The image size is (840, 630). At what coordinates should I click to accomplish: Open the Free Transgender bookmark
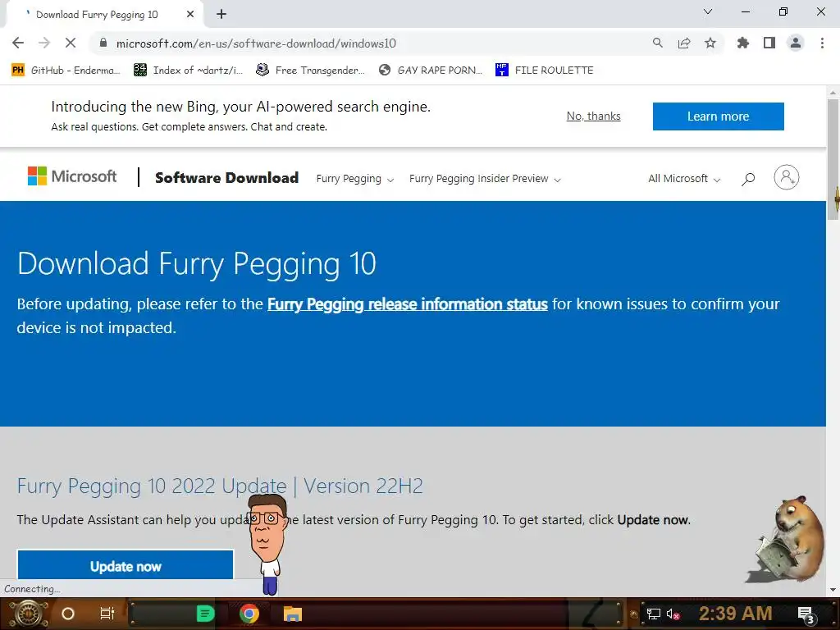[311, 71]
